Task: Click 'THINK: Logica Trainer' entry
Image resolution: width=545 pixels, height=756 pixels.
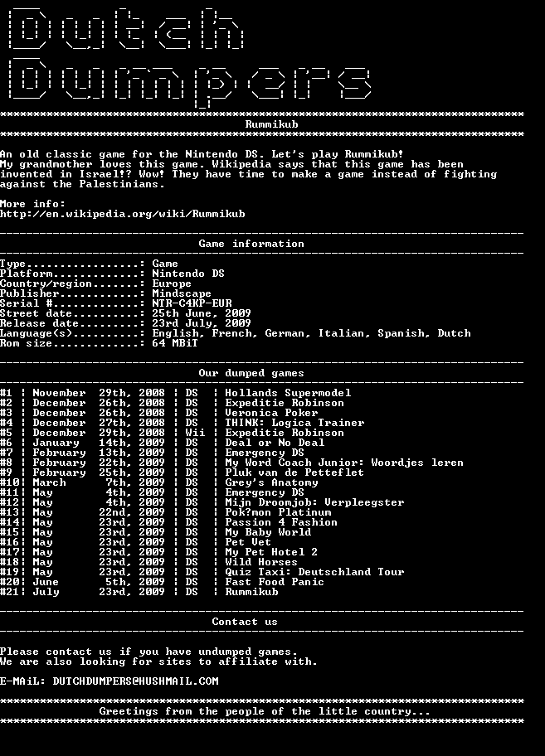Action: 294,423
